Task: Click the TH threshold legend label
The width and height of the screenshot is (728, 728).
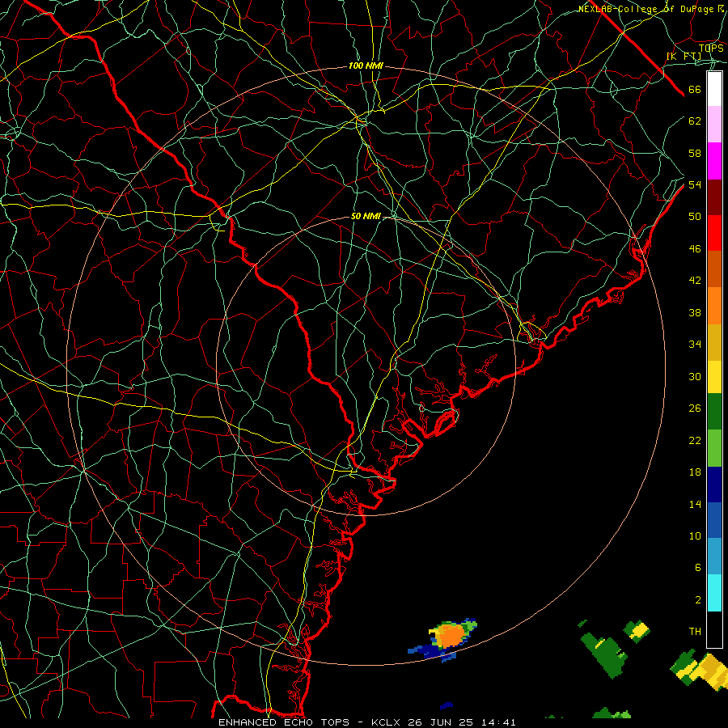Action: point(695,632)
